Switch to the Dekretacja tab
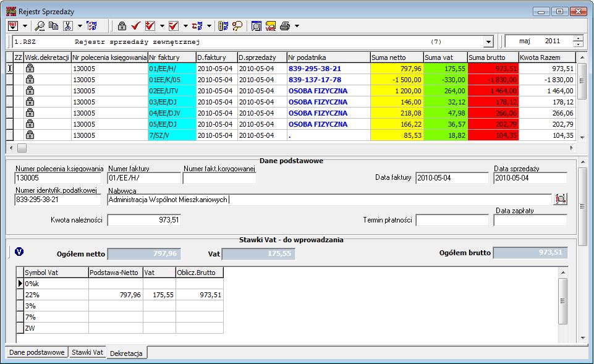Viewport: 594px width, 364px height. tap(127, 353)
